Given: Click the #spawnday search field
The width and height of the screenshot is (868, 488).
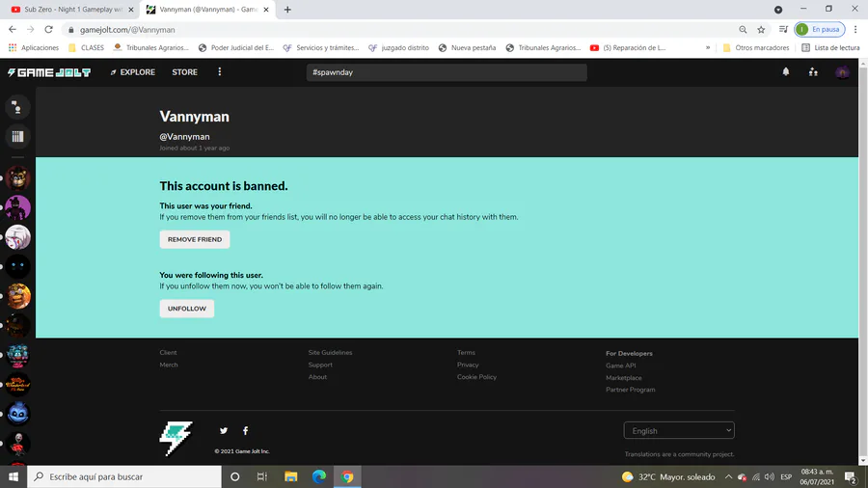Looking at the screenshot, I should coord(447,72).
